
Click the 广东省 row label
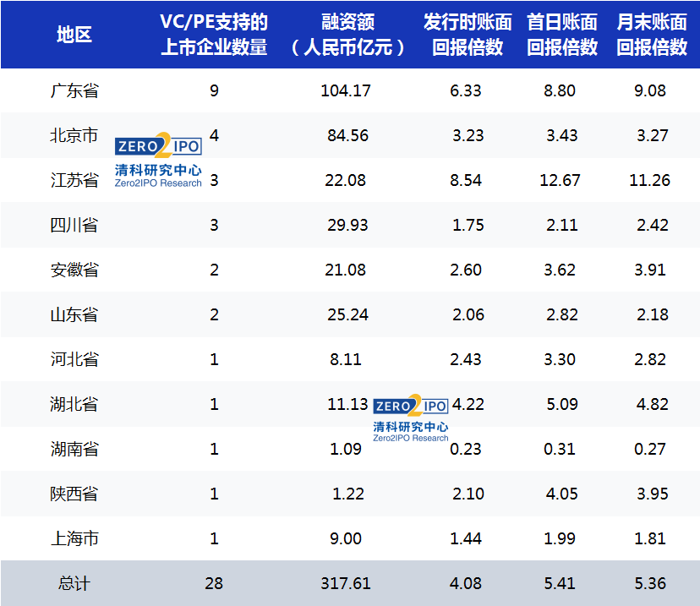74,90
